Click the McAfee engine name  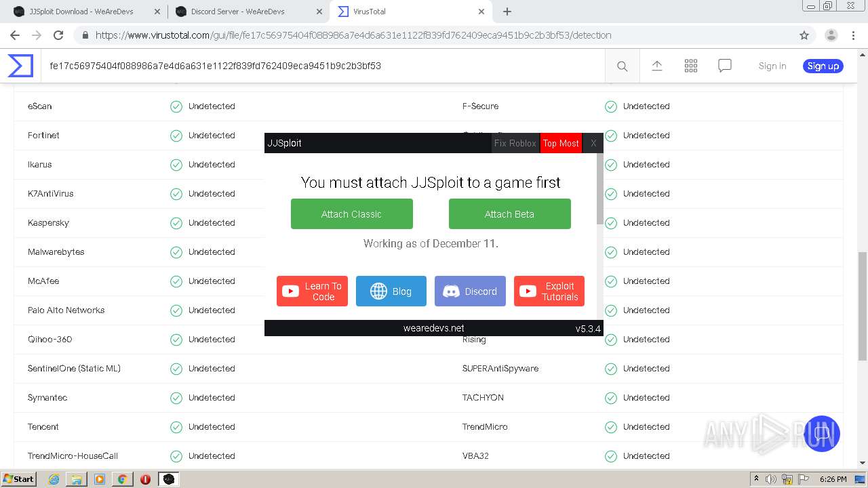click(x=44, y=281)
